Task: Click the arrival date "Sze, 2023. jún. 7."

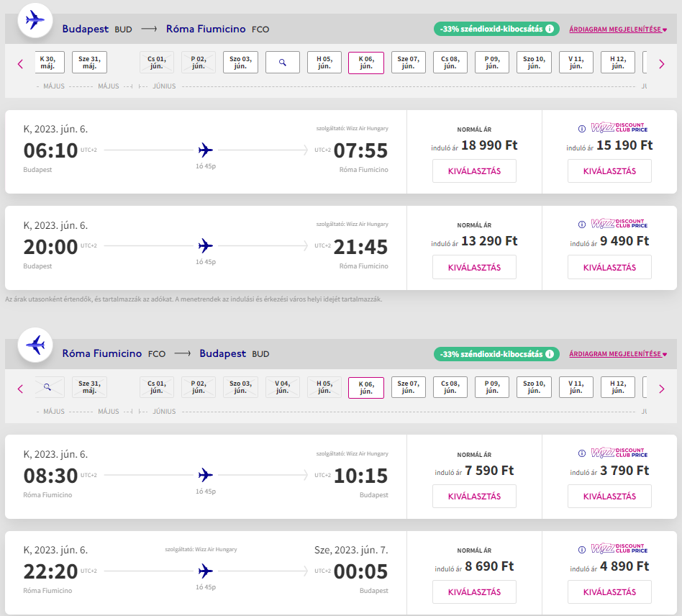Action: coord(351,550)
